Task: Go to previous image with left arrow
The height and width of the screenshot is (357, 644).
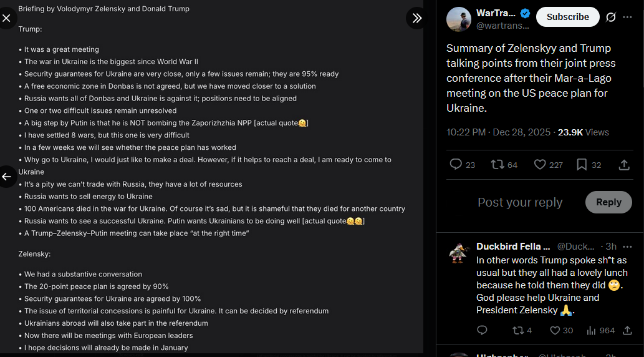Action: [x=6, y=177]
